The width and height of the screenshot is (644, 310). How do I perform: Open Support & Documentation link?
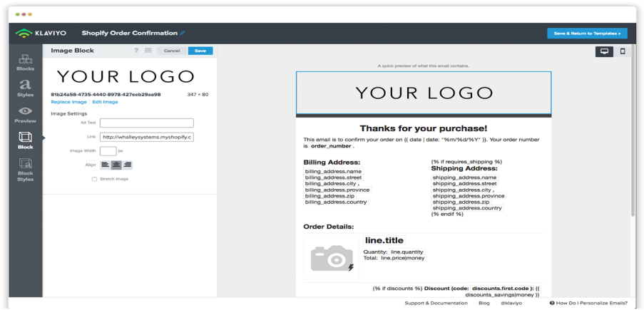coord(436,303)
